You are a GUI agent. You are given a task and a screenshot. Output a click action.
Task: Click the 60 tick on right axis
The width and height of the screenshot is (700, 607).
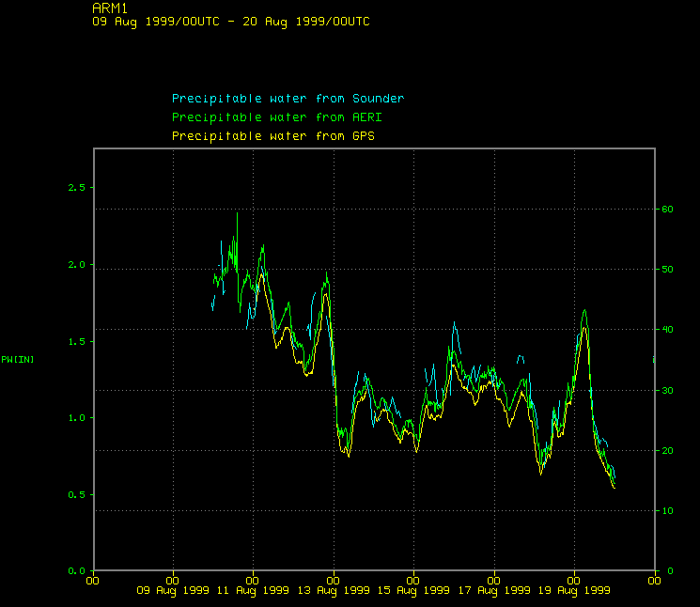668,210
